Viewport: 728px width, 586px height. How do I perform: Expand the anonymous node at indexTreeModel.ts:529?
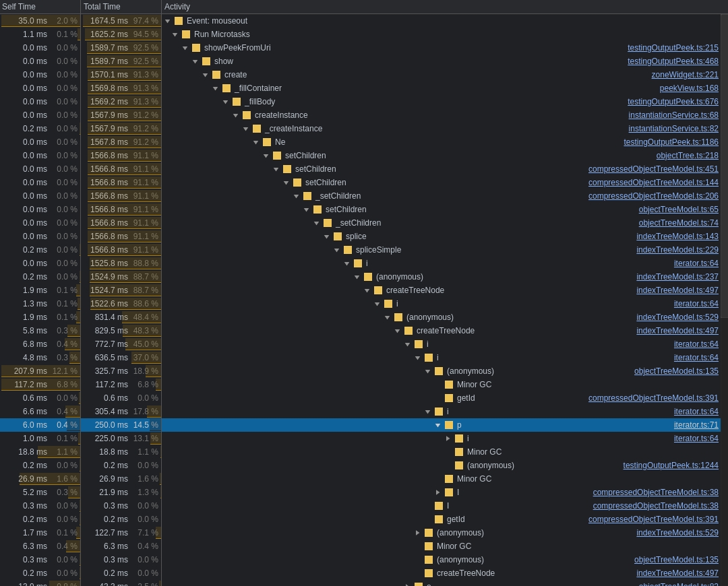point(418,532)
